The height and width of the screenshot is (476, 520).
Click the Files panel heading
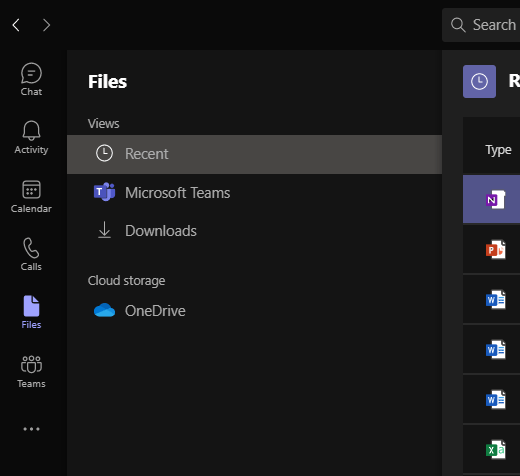click(x=107, y=82)
